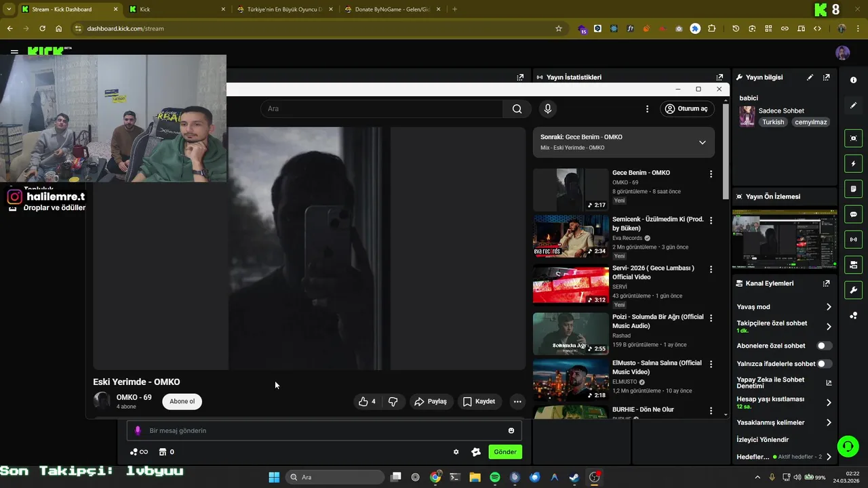Open Steam from Windows taskbar

coord(574,477)
